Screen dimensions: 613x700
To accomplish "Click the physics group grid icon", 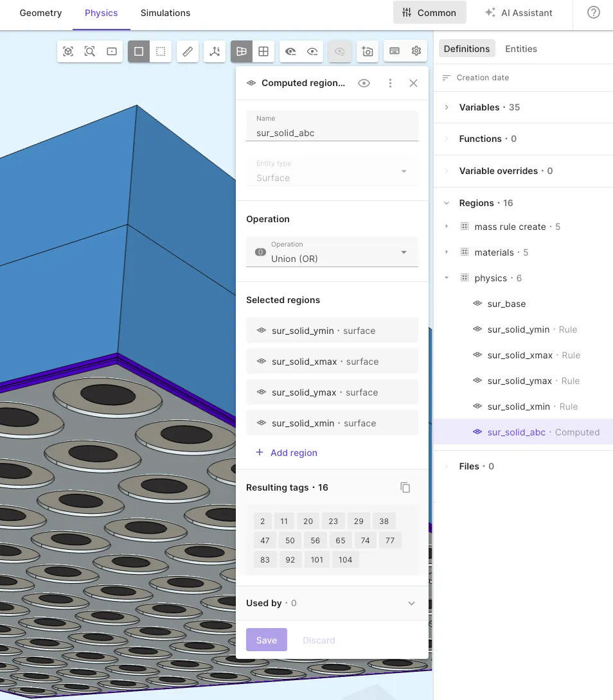I will (465, 277).
